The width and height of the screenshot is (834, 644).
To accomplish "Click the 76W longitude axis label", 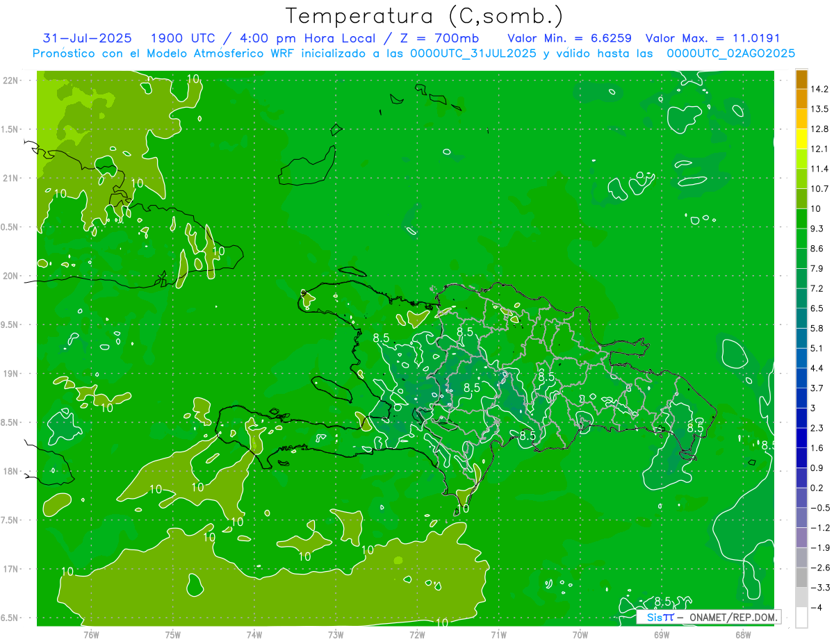I will click(x=91, y=635).
